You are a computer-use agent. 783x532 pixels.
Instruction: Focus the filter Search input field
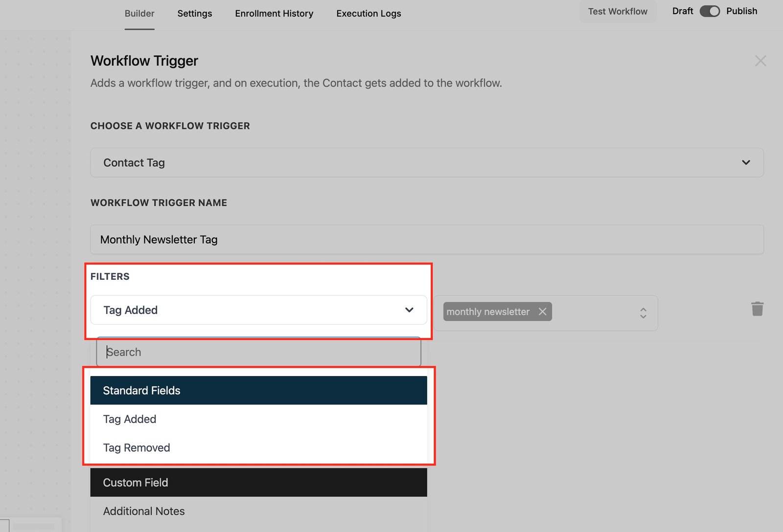coord(258,352)
